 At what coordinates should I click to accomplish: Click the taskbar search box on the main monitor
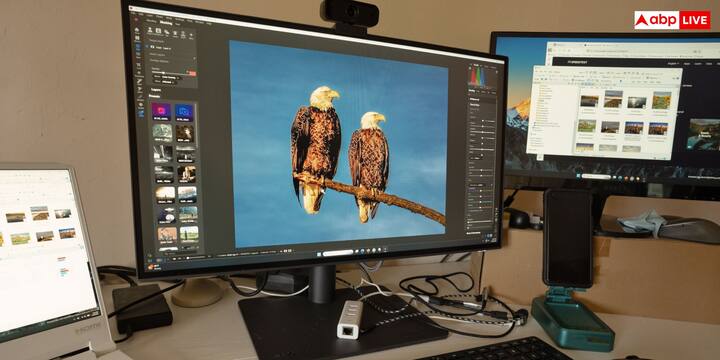[338, 253]
